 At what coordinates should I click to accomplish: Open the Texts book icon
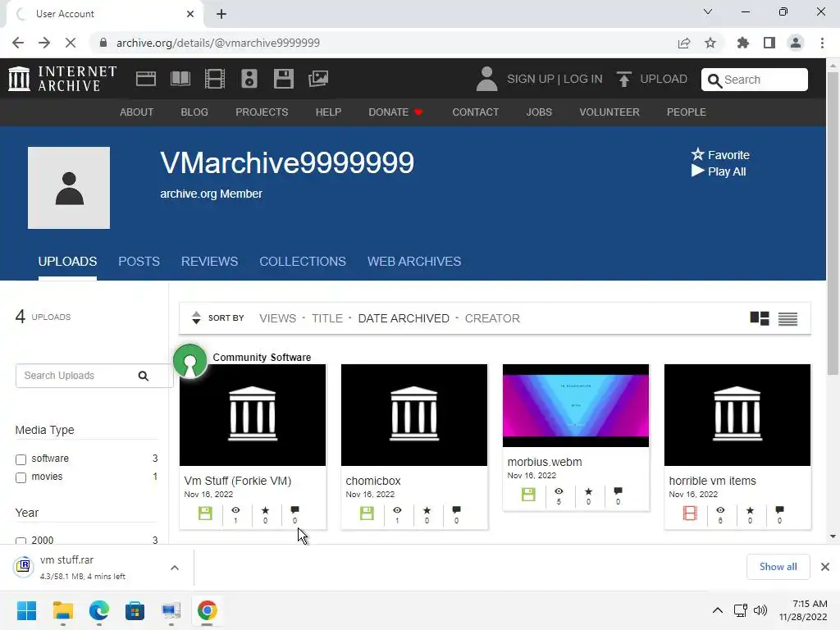pos(180,79)
